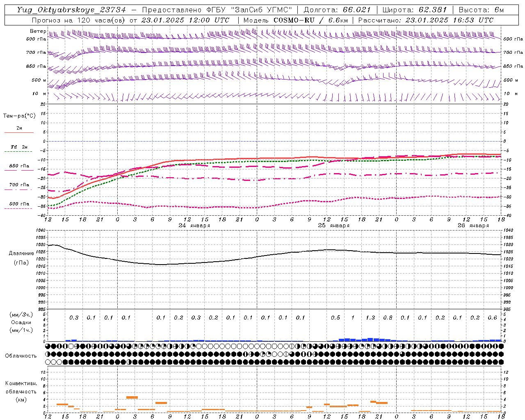Click the 3-hour precipitation value "0.5"
525x420 pixels.
point(336,317)
